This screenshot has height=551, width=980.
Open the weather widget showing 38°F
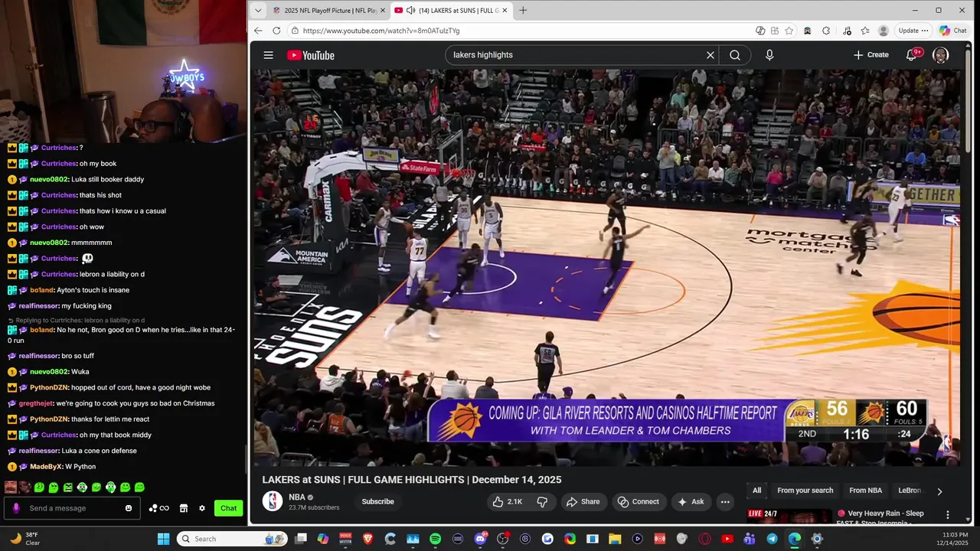(24, 539)
